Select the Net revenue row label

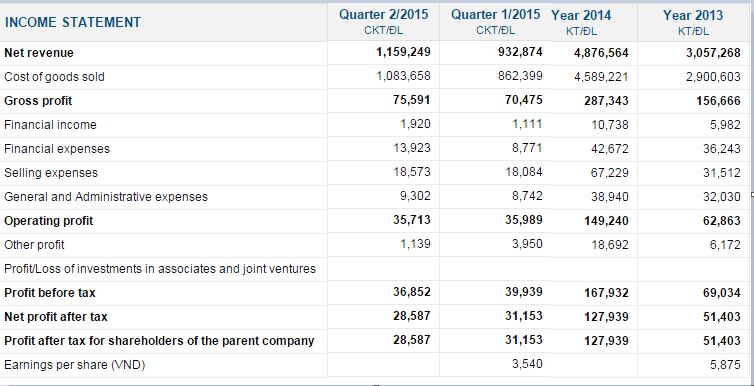coord(39,53)
